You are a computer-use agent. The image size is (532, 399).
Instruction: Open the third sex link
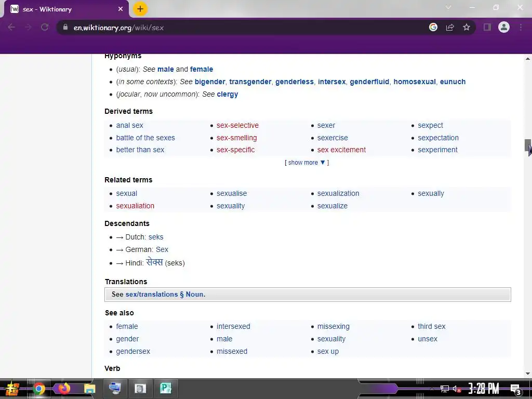(x=432, y=326)
